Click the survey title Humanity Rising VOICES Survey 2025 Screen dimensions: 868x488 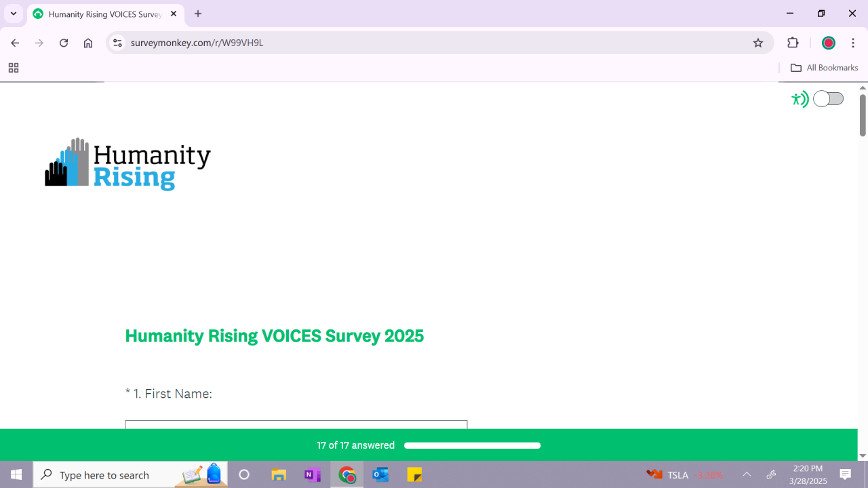point(274,336)
